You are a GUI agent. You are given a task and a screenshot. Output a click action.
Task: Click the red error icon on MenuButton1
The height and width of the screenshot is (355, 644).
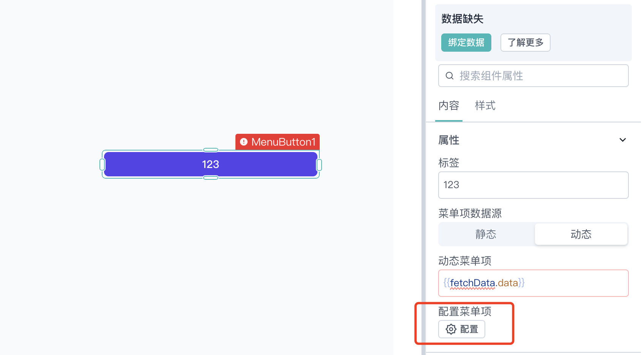(x=244, y=142)
